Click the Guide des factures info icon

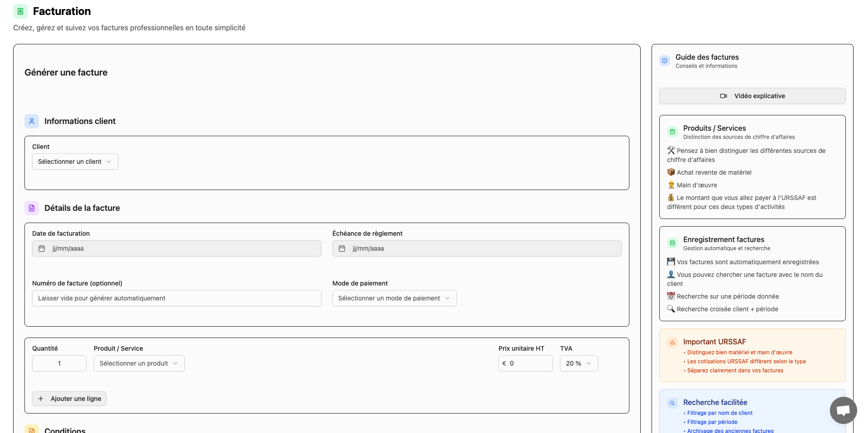(x=665, y=61)
